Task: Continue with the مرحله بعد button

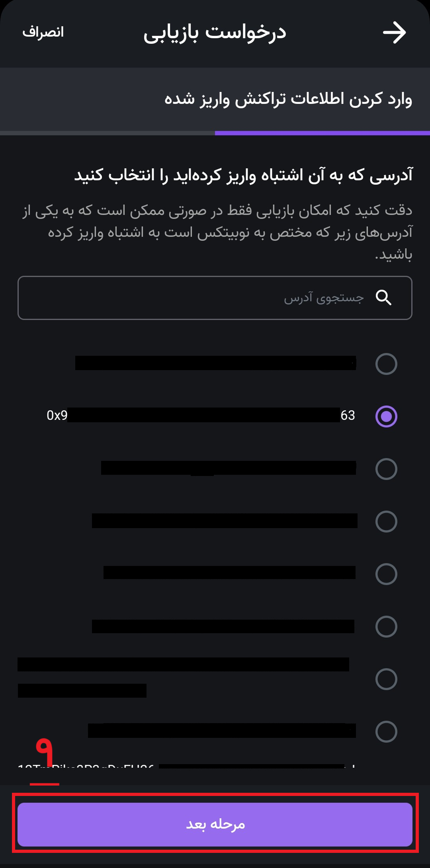Action: (215, 824)
